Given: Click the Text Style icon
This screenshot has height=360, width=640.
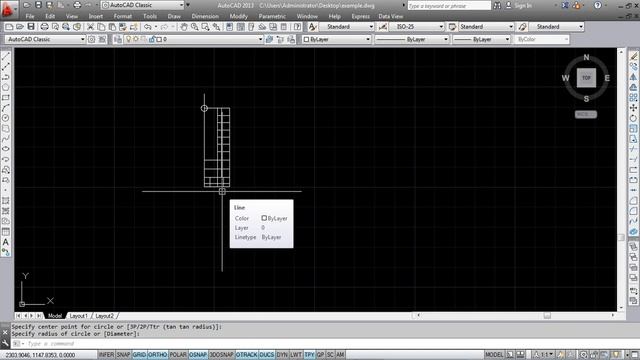Looking at the screenshot, I should (312, 27).
